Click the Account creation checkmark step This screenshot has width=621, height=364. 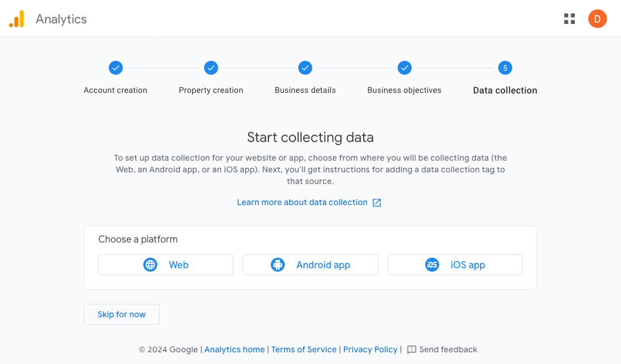coord(116,68)
